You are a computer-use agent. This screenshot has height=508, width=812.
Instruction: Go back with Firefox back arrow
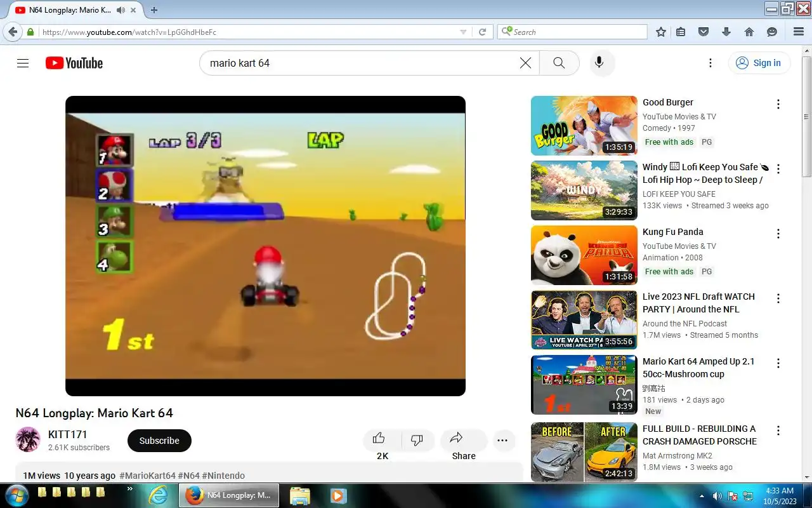click(x=13, y=32)
